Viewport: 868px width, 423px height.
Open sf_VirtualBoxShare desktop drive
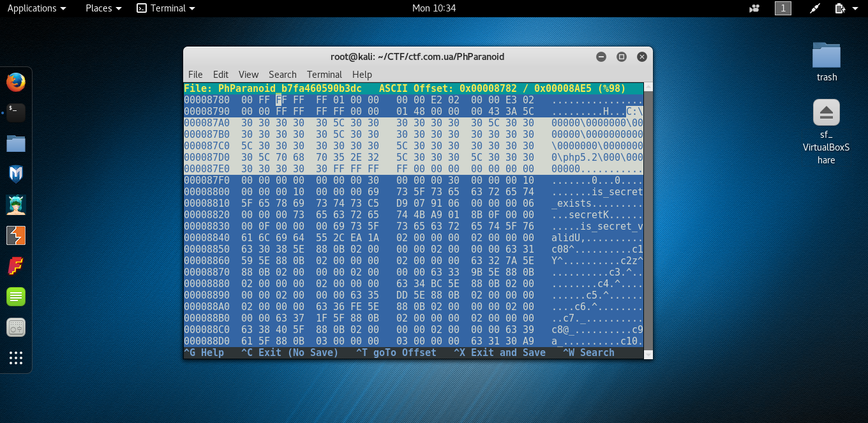tap(827, 132)
